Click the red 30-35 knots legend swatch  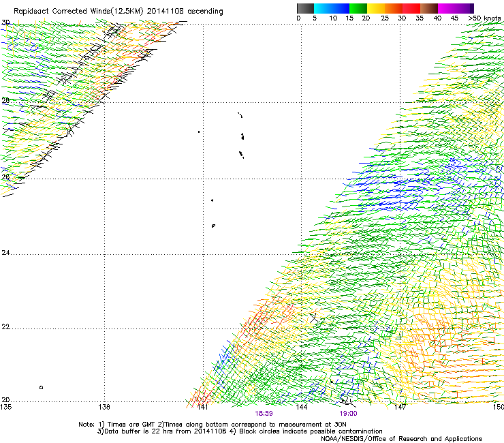411,8
